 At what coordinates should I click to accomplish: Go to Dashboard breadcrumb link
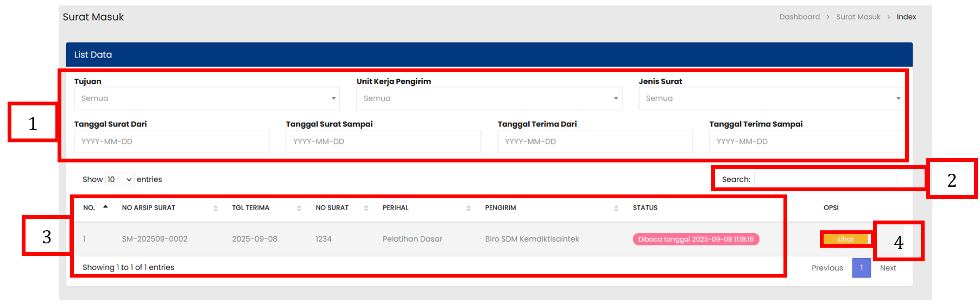click(799, 17)
